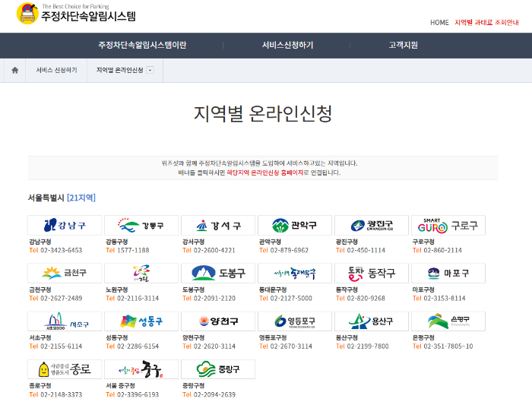Click phone number 02-3423-6453
Viewport: 532px width, 405px height.
click(x=62, y=250)
